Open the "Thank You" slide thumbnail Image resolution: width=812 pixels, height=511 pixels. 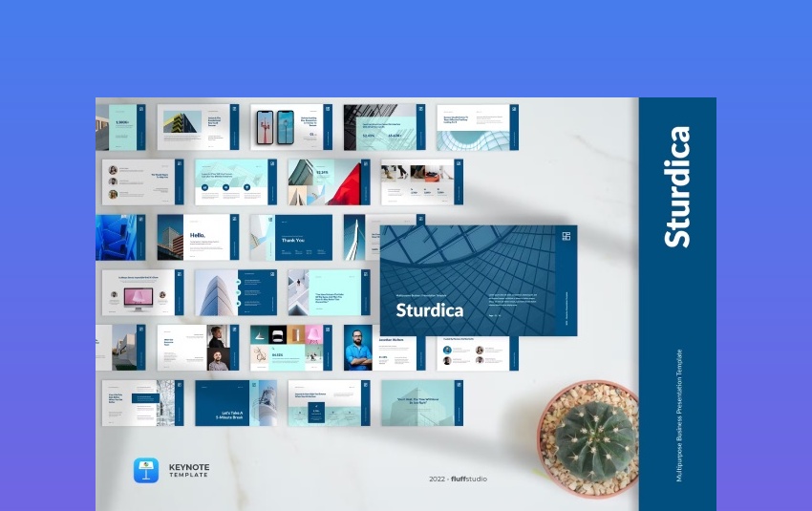291,237
